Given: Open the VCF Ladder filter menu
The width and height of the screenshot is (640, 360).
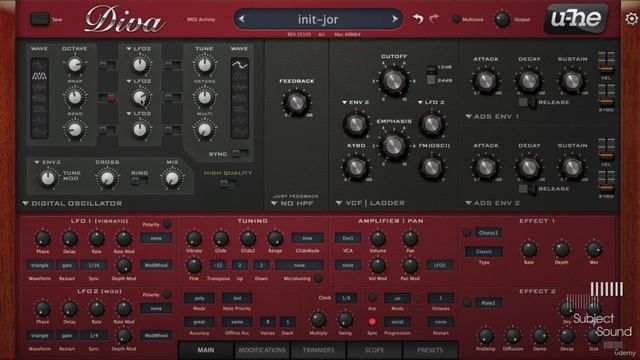Looking at the screenshot, I should point(370,203).
